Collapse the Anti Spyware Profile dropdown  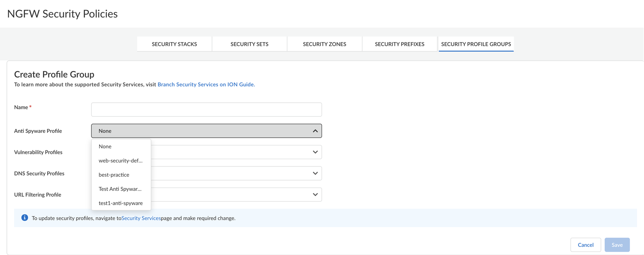tap(315, 131)
